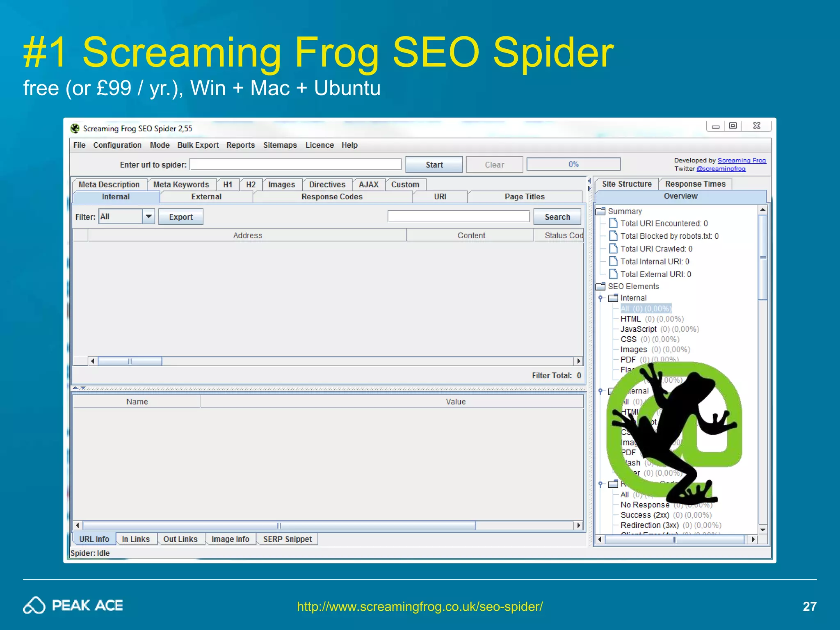The image size is (840, 630).
Task: Open the Configuration menu
Action: click(x=117, y=145)
